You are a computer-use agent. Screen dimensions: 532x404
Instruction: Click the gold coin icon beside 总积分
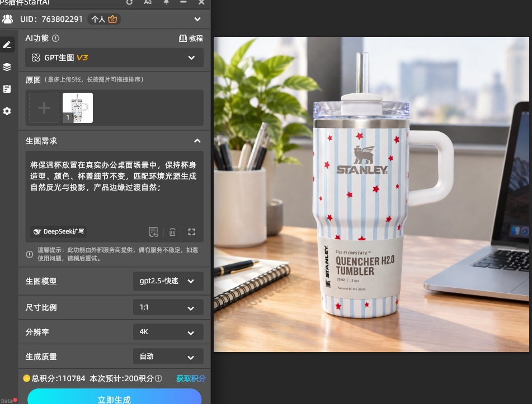click(x=26, y=378)
